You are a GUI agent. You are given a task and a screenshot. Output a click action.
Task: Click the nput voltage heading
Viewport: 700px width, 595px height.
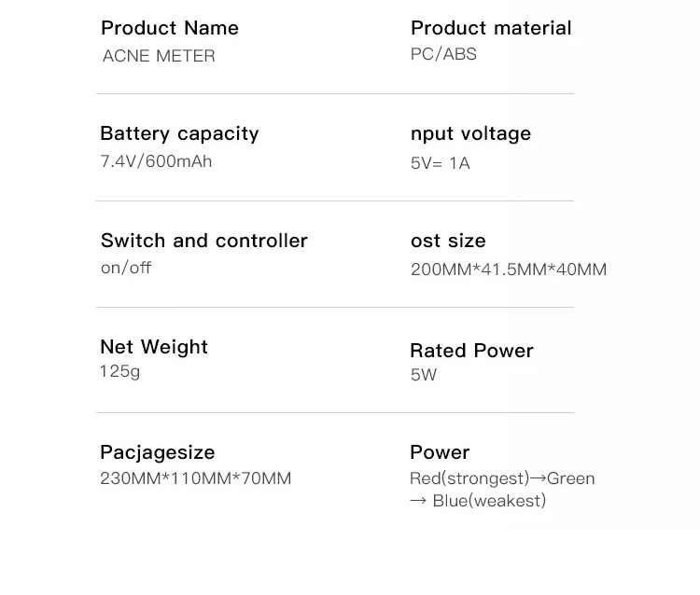470,133
